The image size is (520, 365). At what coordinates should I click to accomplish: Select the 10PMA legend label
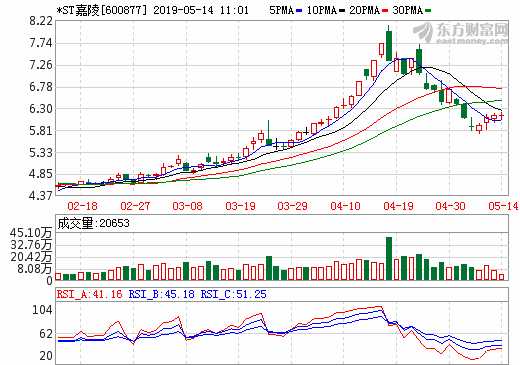[x=321, y=10]
